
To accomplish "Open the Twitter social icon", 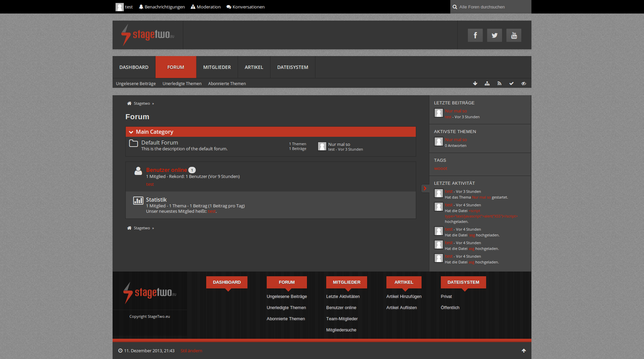I will [494, 35].
